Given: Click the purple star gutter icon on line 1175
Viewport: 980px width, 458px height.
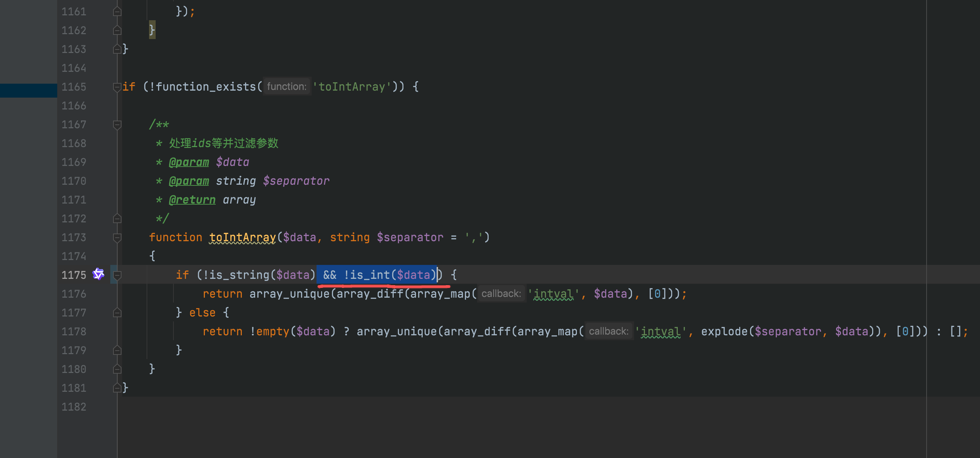Looking at the screenshot, I should [98, 274].
